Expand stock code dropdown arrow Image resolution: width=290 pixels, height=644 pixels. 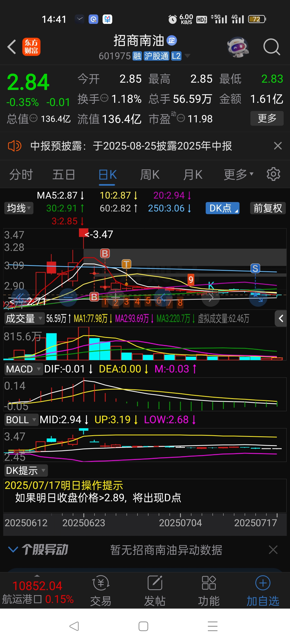coord(187,56)
